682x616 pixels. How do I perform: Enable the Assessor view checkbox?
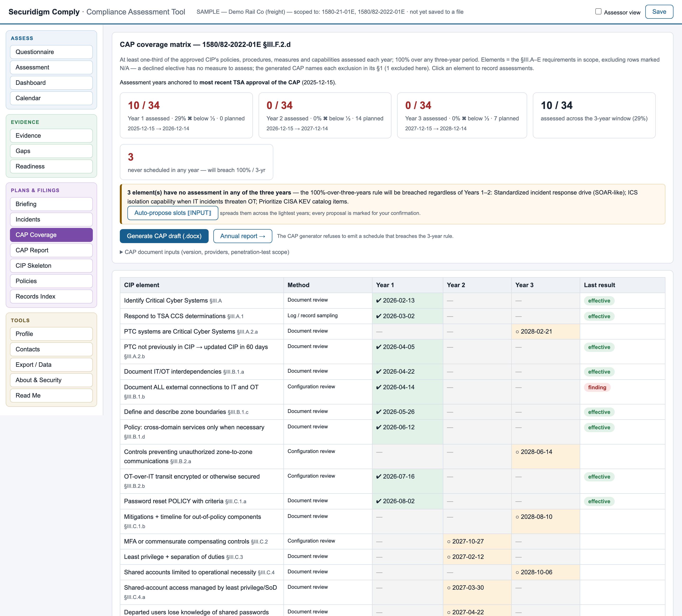(x=598, y=12)
